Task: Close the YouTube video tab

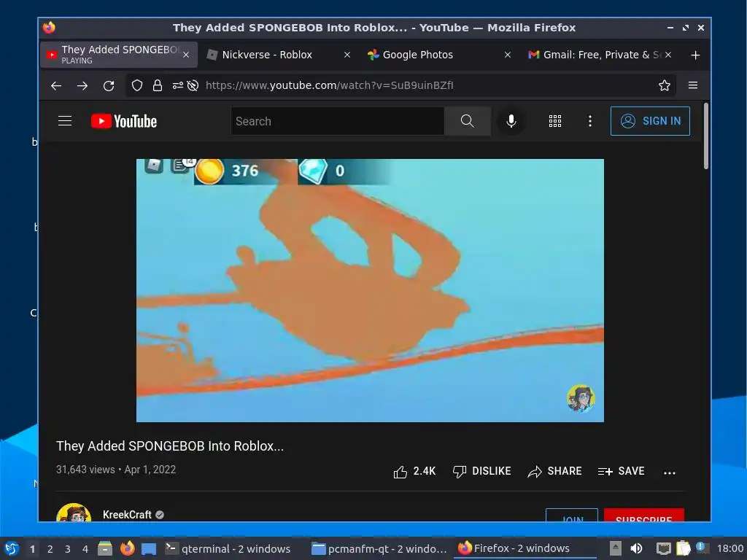Action: 186,55
